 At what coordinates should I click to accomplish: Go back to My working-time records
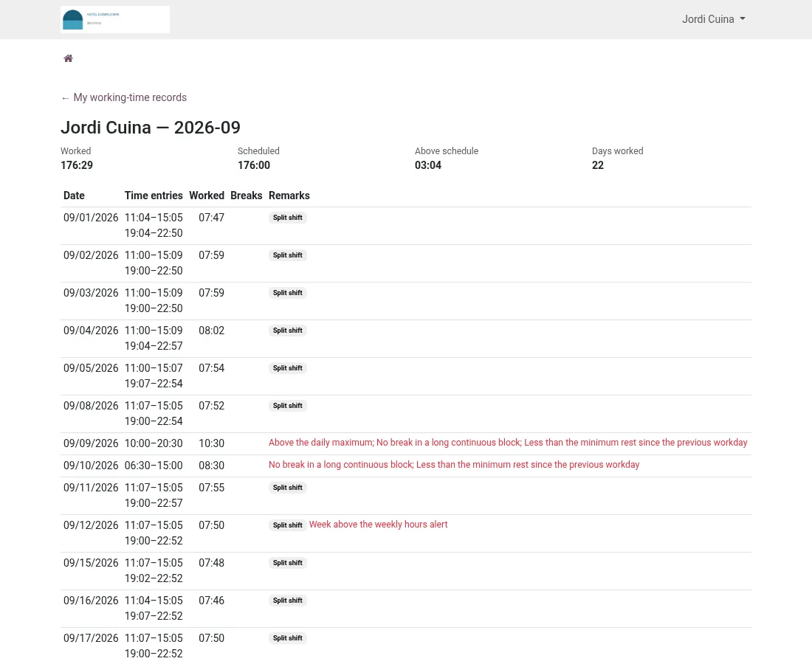(124, 98)
